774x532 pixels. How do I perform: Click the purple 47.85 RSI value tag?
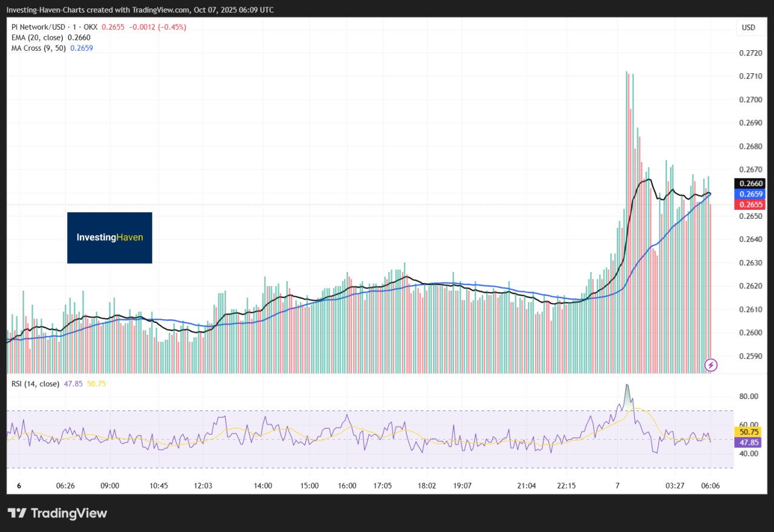pos(749,443)
